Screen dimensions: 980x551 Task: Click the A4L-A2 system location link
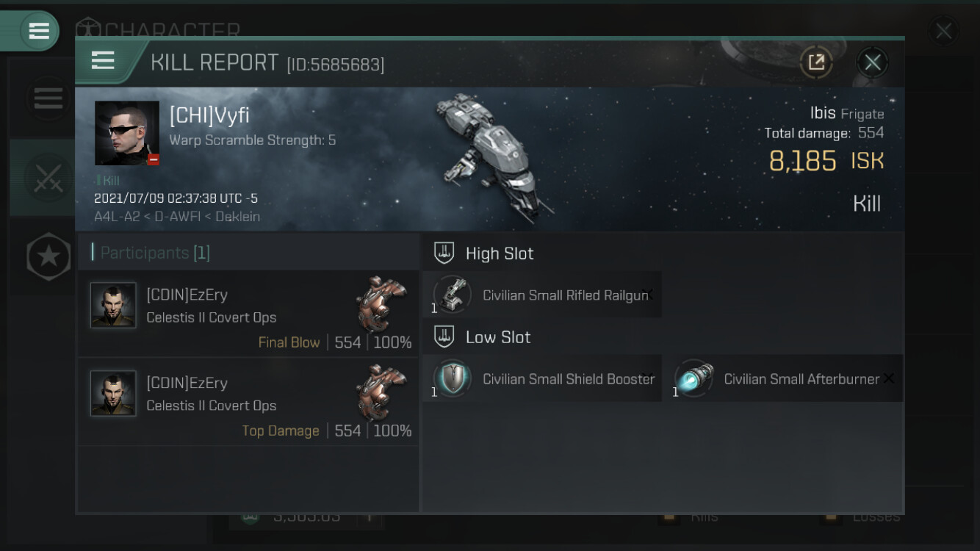118,217
